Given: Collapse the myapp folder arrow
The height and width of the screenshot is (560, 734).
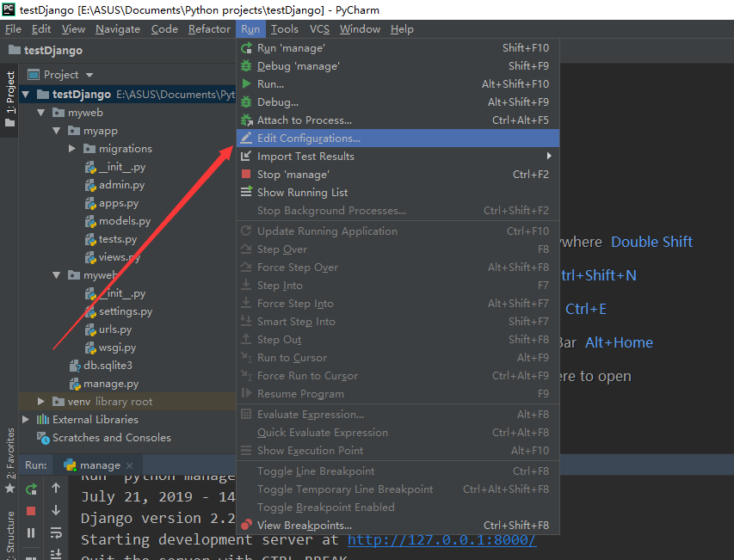Looking at the screenshot, I should coord(57,131).
